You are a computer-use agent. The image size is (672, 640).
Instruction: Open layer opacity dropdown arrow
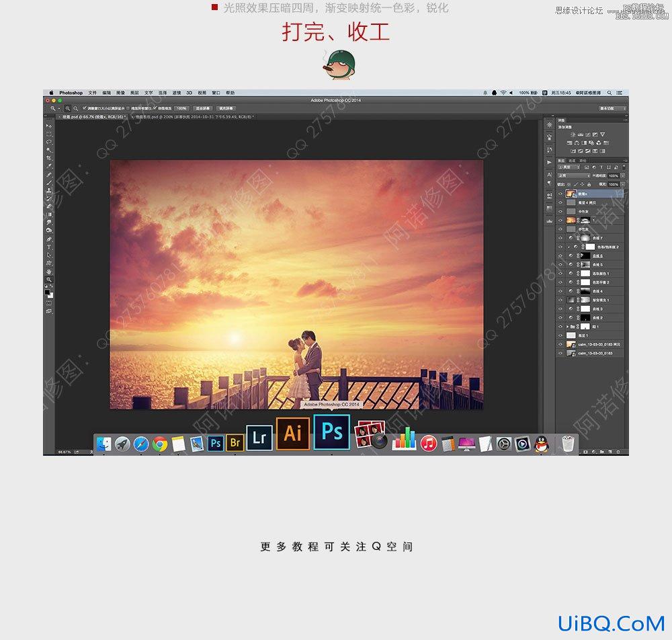[623, 175]
